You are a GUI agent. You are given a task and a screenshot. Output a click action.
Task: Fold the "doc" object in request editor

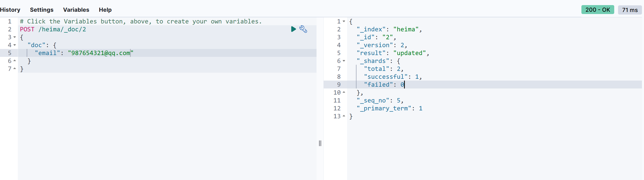tap(15, 45)
